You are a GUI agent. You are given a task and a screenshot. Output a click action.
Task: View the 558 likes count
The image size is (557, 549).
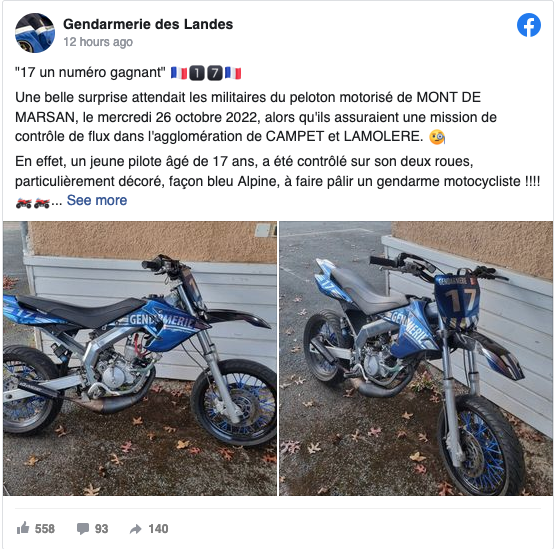pos(45,529)
